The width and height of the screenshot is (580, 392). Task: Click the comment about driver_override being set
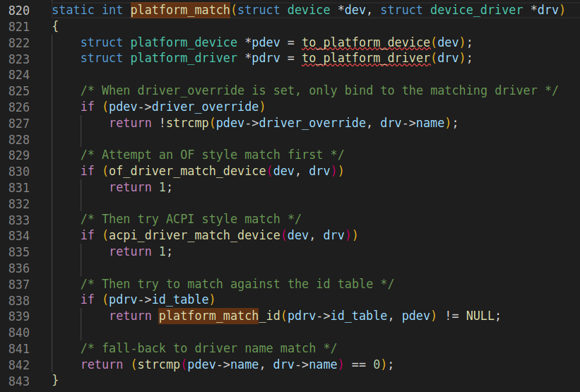pyautogui.click(x=319, y=90)
